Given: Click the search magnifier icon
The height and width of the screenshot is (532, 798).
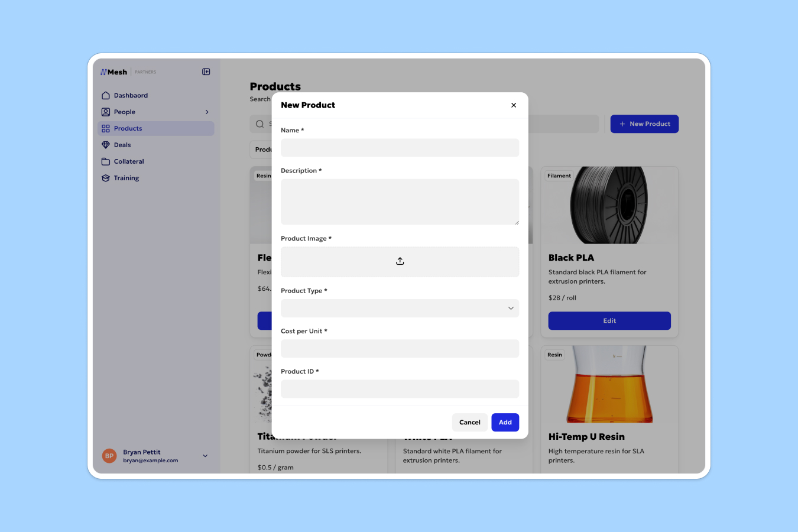Looking at the screenshot, I should (x=259, y=124).
